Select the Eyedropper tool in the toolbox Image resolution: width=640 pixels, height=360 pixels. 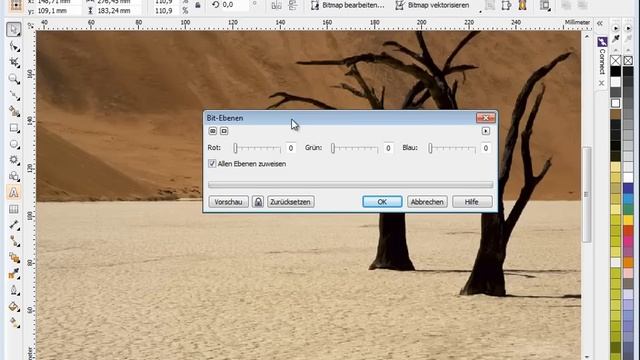(x=14, y=274)
